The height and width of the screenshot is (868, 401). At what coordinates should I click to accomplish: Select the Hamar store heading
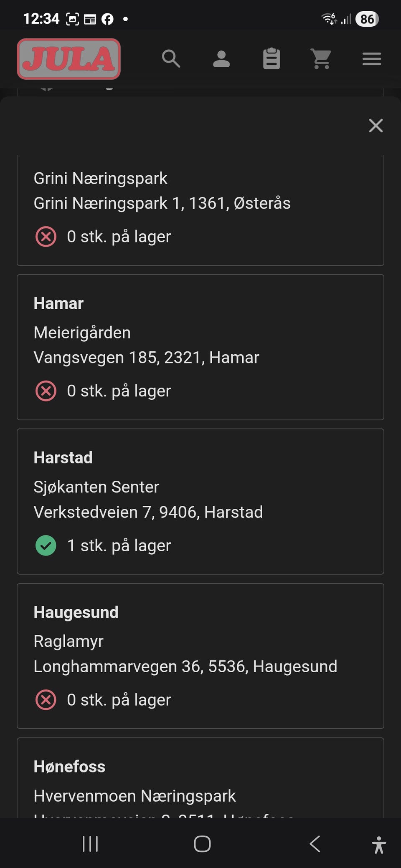[x=58, y=303]
